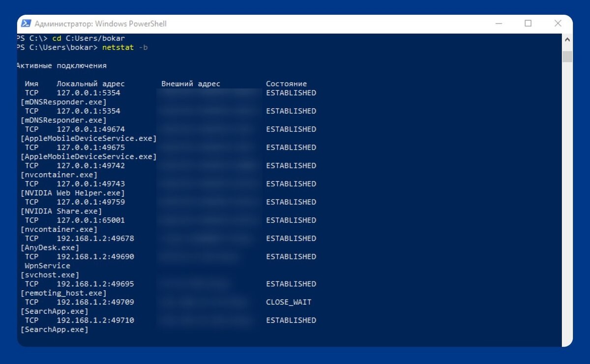Click the '[svchost.exe]' line
Screen dimensions: 590x364
tap(50, 275)
